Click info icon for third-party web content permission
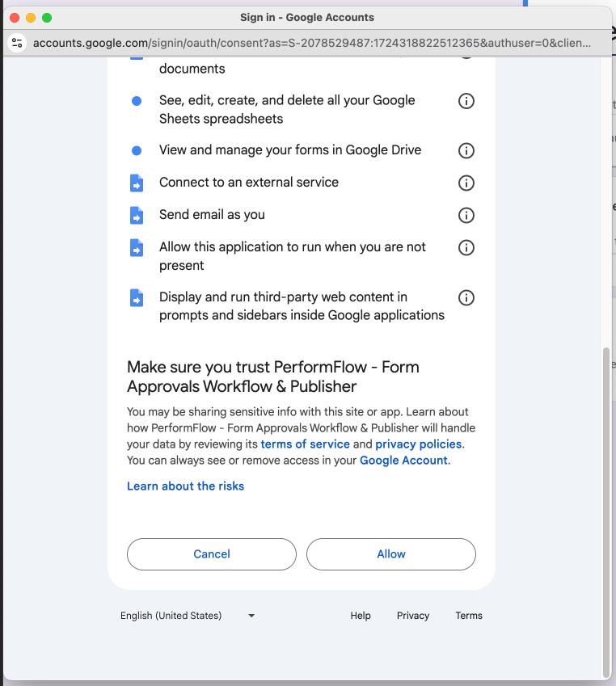Viewport: 616px width, 686px height. pos(466,298)
